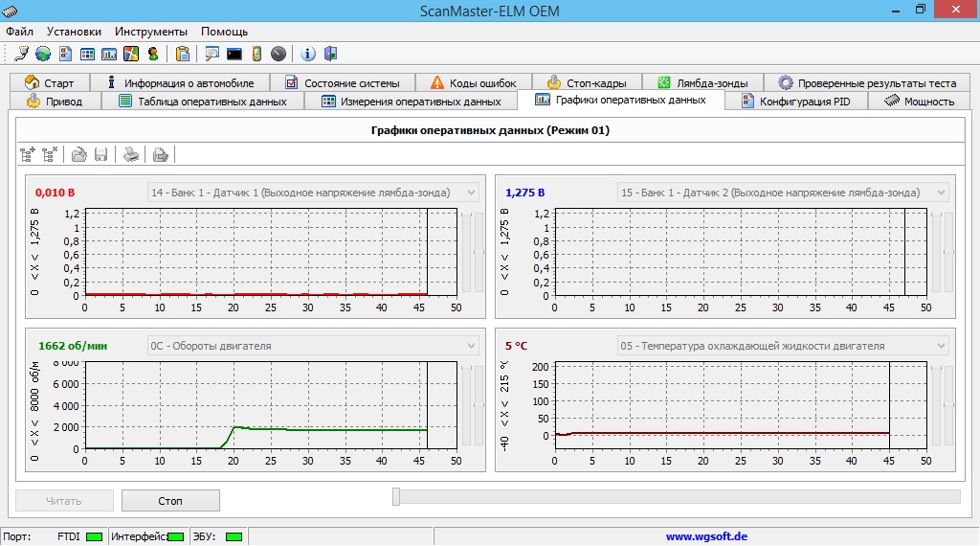
Task: Click the add-PID tree icon with plus
Action: click(27, 153)
